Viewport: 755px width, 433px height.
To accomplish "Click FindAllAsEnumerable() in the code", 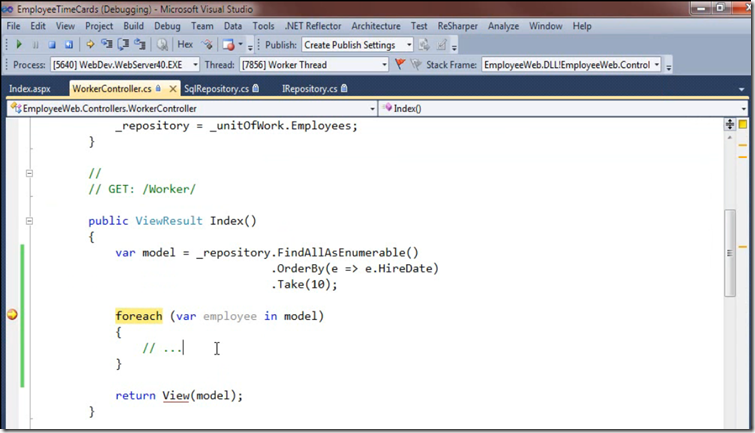I will (x=348, y=252).
